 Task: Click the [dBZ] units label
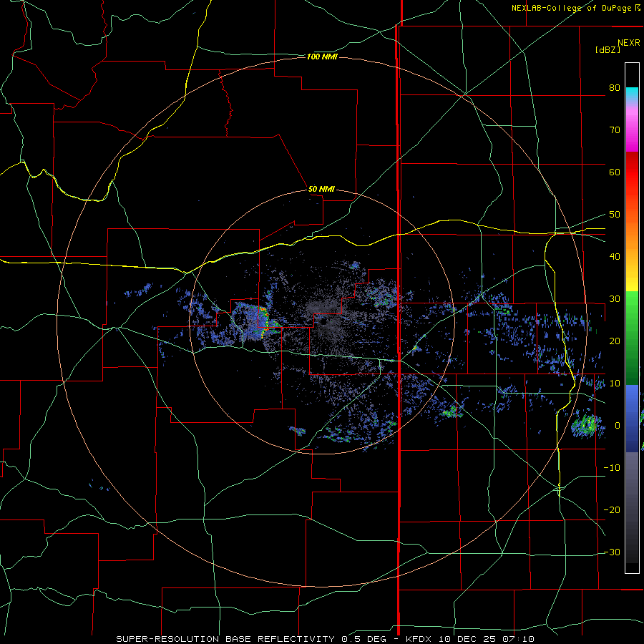click(608, 49)
